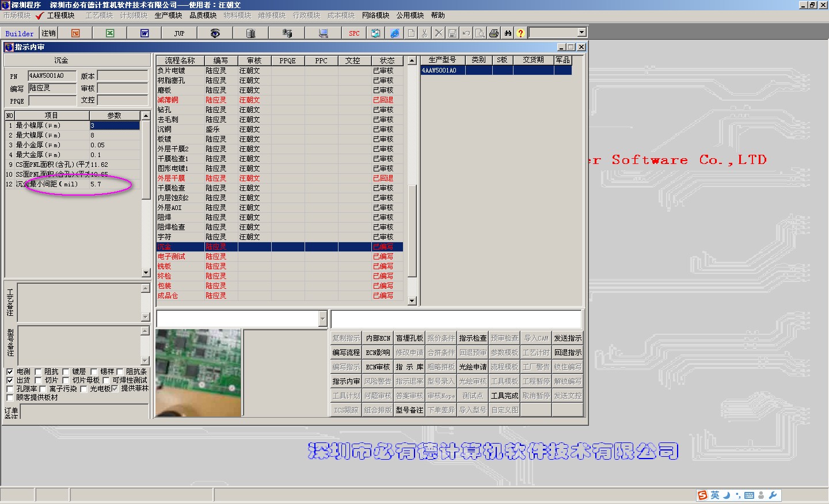Open the 工程模块 menu
The height and width of the screenshot is (504, 829).
(x=61, y=16)
